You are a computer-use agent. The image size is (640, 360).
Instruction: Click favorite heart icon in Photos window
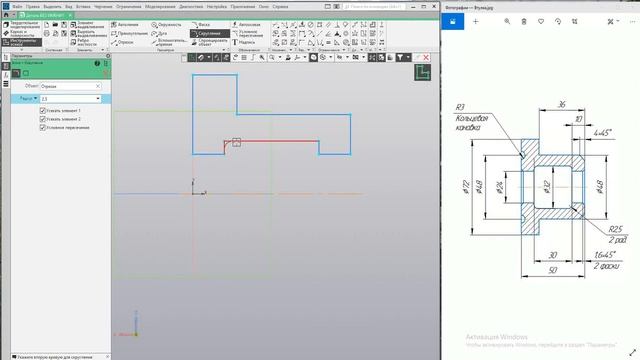click(541, 22)
